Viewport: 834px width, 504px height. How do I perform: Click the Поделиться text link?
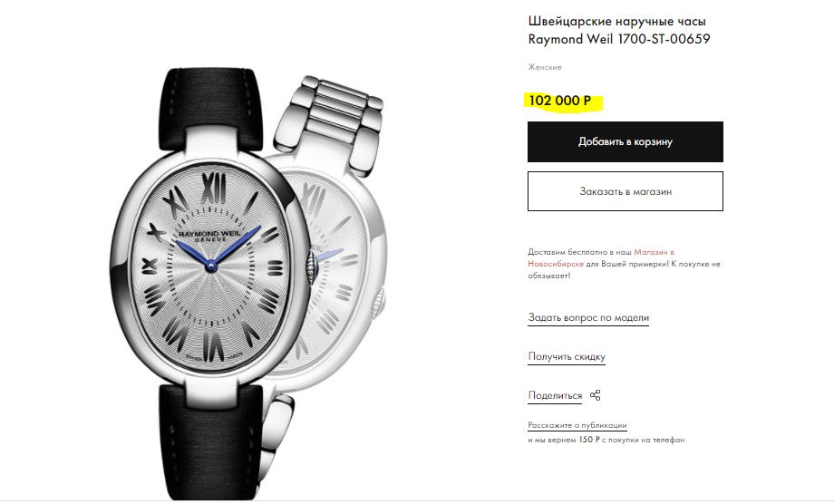(555, 395)
